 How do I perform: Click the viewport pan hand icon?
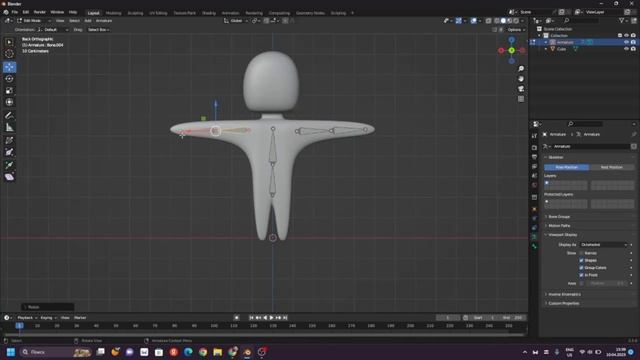click(521, 79)
